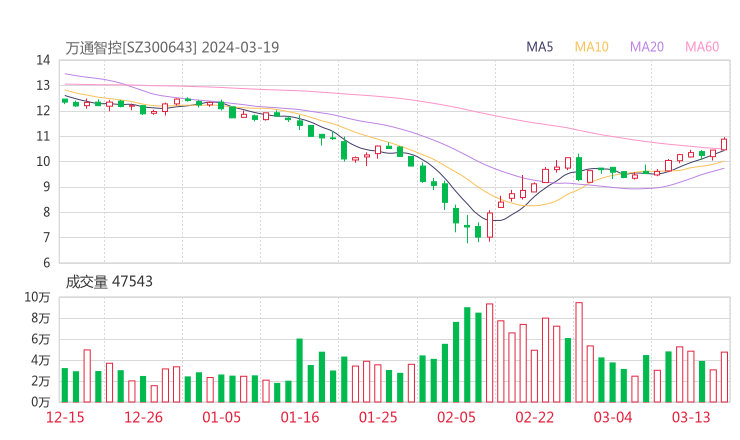
Task: Click the 4万 volume axis label
Action: [x=41, y=360]
